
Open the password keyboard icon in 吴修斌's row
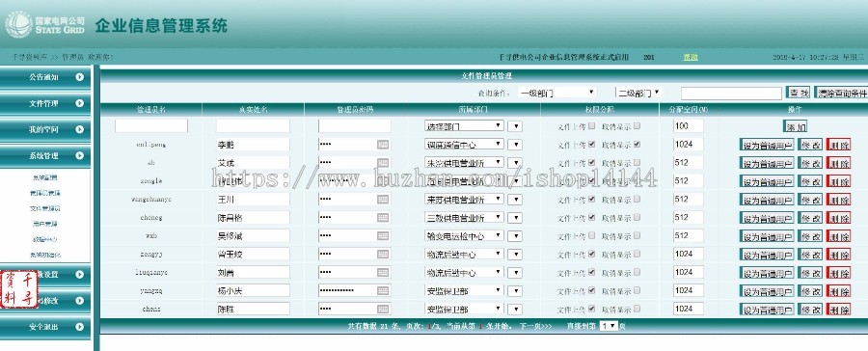click(383, 236)
